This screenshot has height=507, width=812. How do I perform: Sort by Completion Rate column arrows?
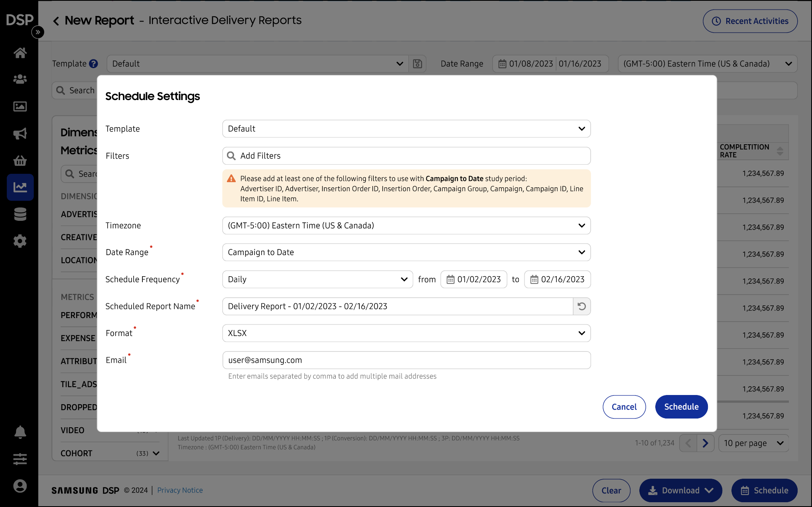780,151
